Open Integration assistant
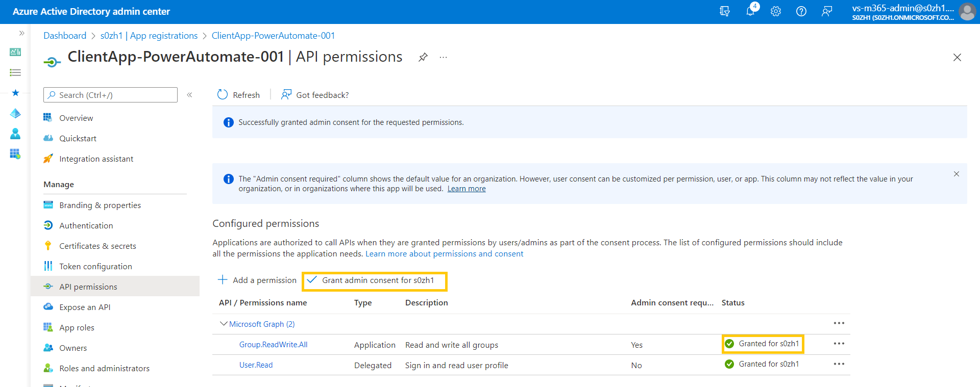Viewport: 980px width, 387px height. [x=96, y=159]
